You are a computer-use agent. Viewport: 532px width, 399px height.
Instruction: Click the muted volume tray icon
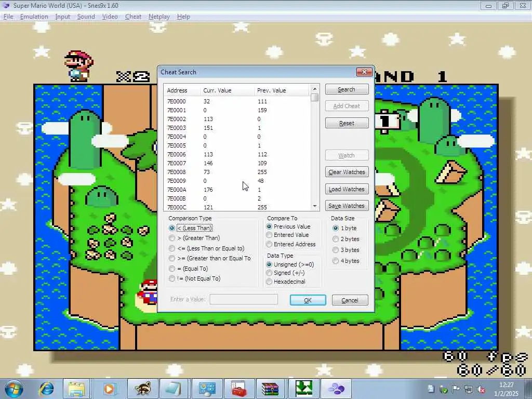pos(481,389)
